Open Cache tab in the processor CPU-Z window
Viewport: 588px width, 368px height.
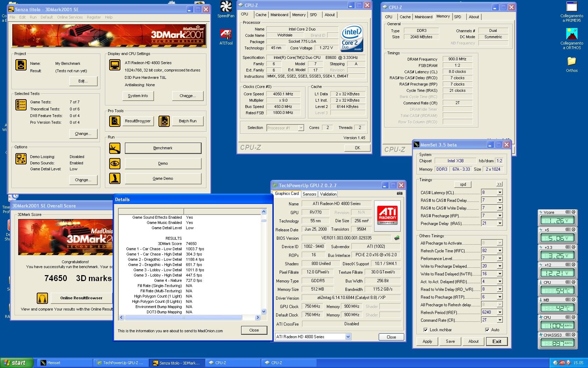tap(261, 15)
